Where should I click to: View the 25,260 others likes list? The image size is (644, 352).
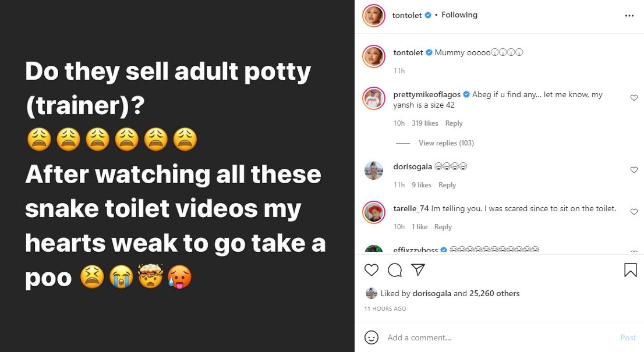coord(494,293)
